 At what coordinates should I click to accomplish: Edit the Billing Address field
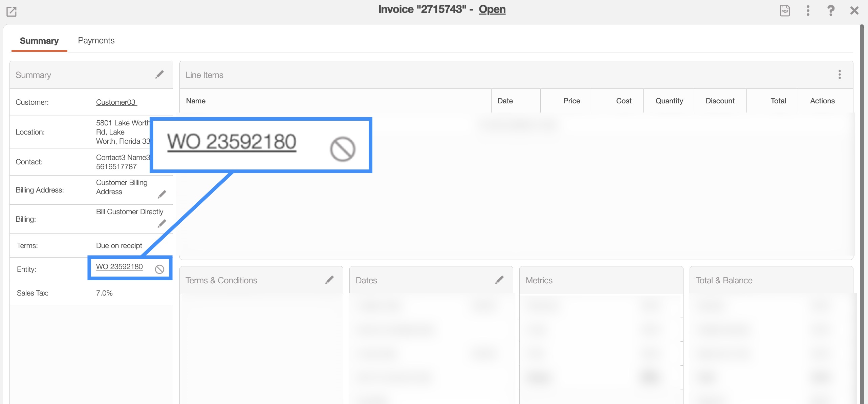(162, 194)
